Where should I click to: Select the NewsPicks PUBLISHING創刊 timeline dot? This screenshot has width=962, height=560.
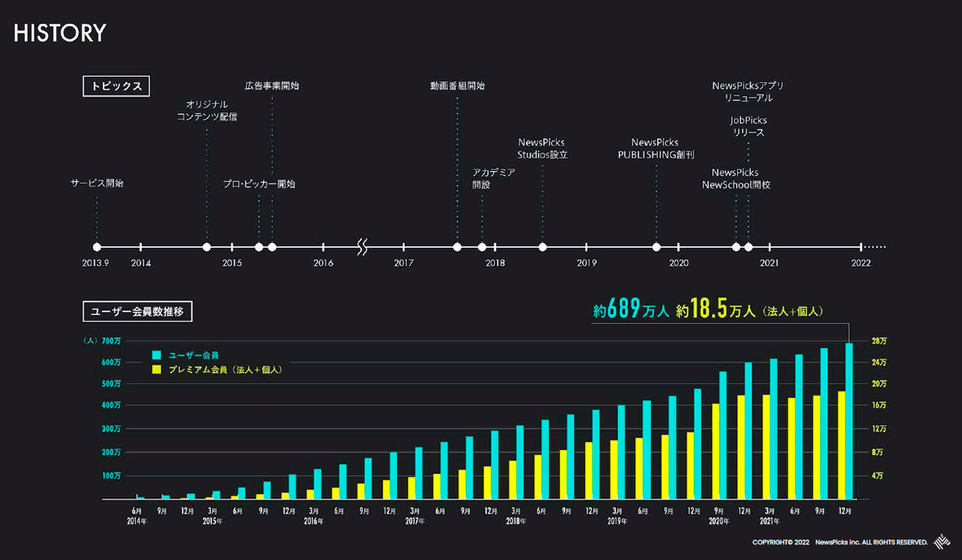[x=656, y=247]
